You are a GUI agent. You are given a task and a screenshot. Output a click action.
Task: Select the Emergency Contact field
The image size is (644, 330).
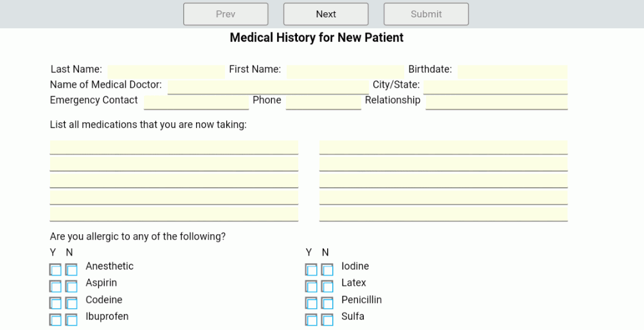[x=196, y=103]
